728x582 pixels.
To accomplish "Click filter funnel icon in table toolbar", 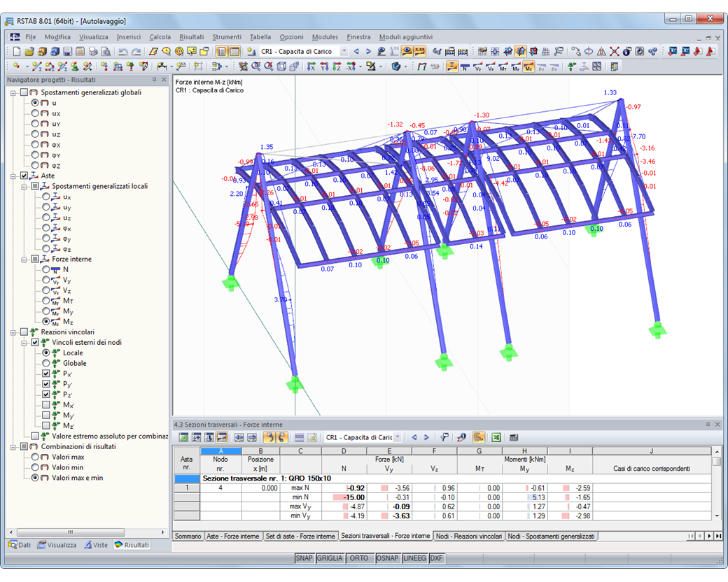I will coord(444,437).
